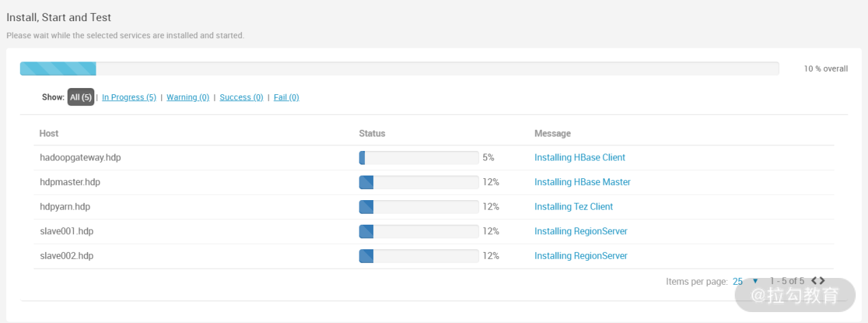Filter hosts by Fail (0)
The image size is (868, 323).
286,98
